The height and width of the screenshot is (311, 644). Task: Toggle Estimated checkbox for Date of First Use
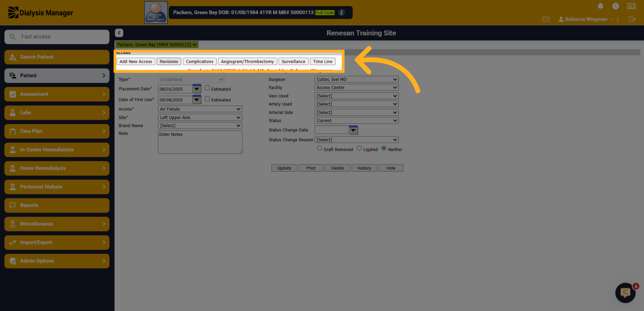pyautogui.click(x=207, y=99)
